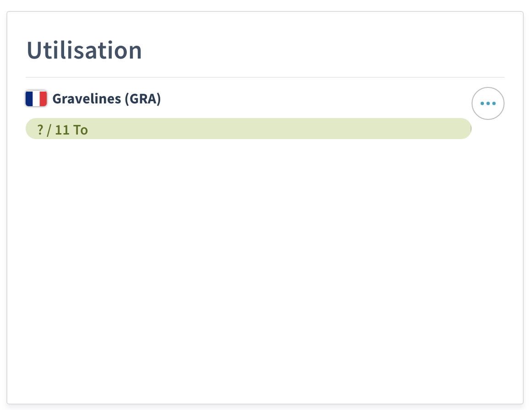Click the blank area of the Utilisation card
The height and width of the screenshot is (410, 532).
[x=265, y=275]
